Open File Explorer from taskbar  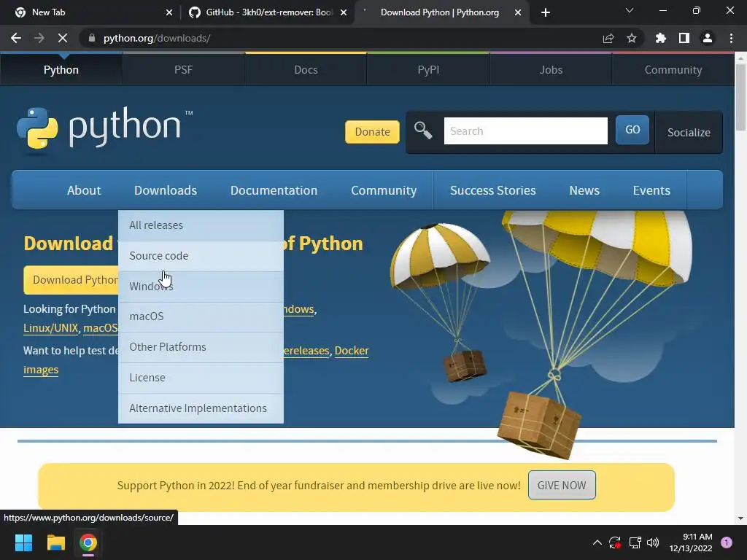click(x=55, y=542)
